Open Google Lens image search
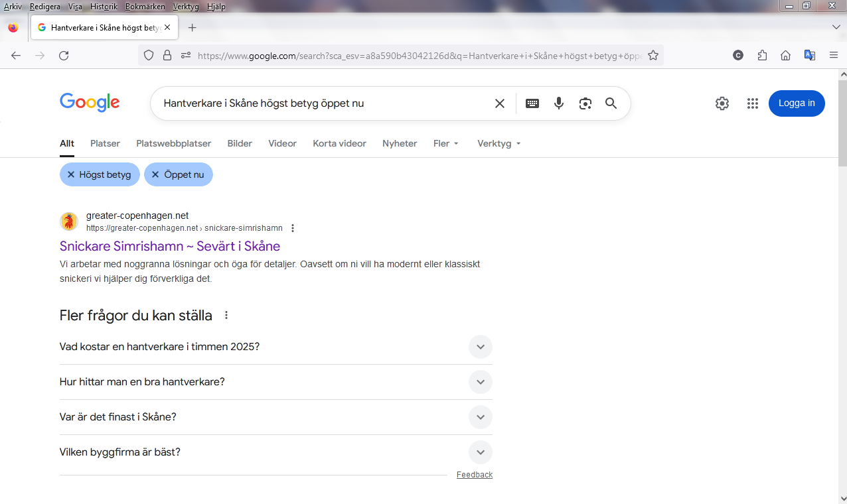This screenshot has width=847, height=504. [x=585, y=103]
